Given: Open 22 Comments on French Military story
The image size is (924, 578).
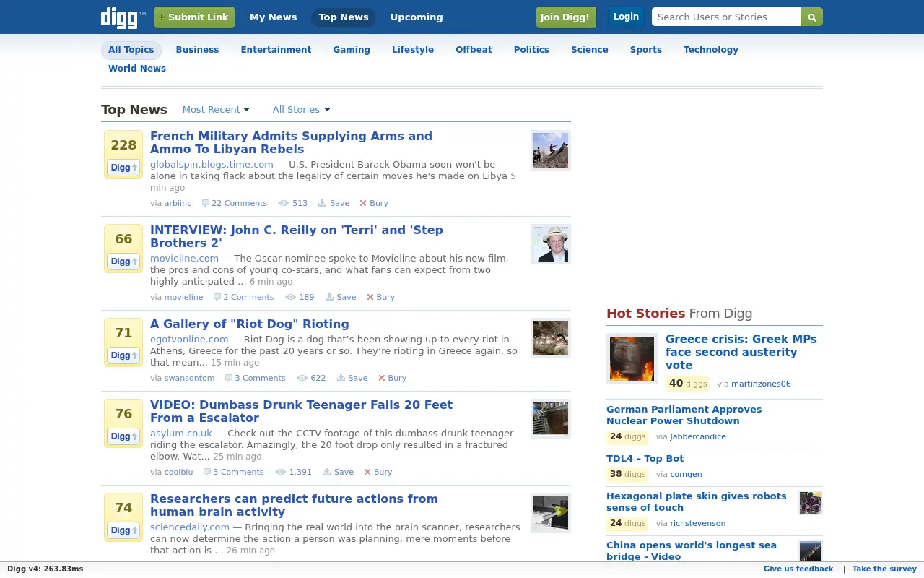Looking at the screenshot, I should click(239, 203).
